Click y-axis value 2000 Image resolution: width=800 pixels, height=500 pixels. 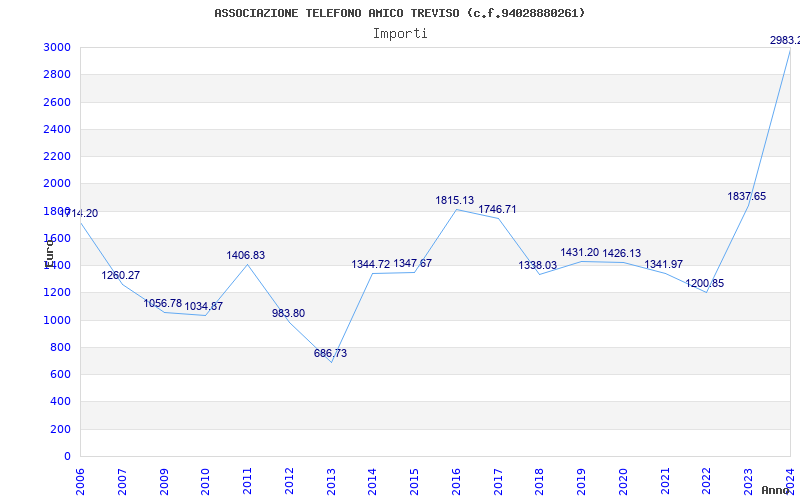(57, 183)
